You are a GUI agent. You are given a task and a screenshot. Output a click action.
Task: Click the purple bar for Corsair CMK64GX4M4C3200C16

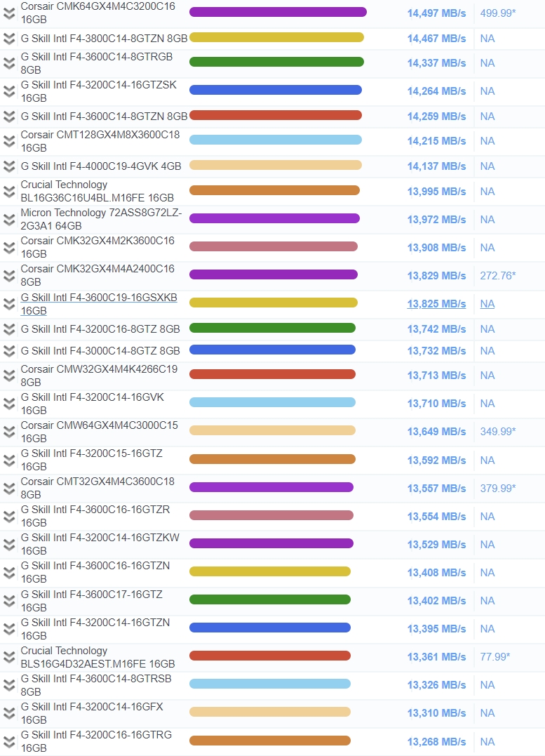[278, 12]
